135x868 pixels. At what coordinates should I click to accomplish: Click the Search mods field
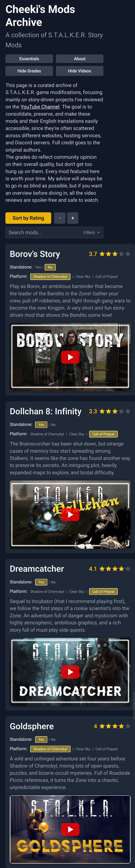pos(54,233)
